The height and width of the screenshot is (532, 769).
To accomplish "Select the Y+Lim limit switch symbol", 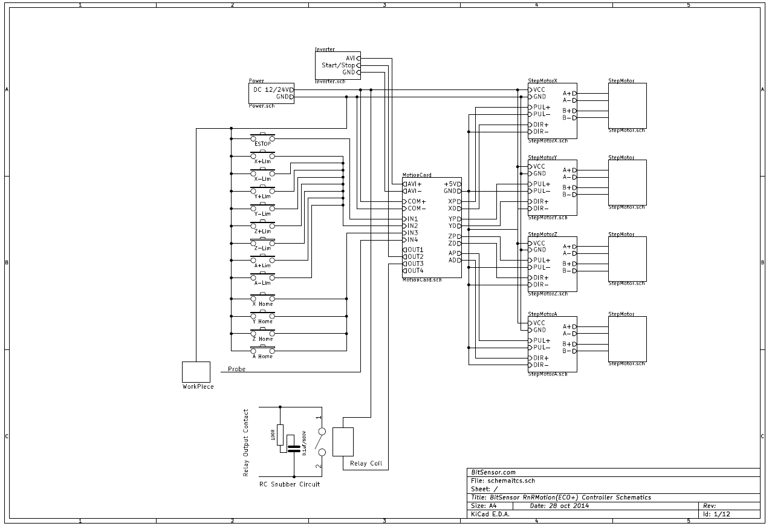I will (x=262, y=190).
